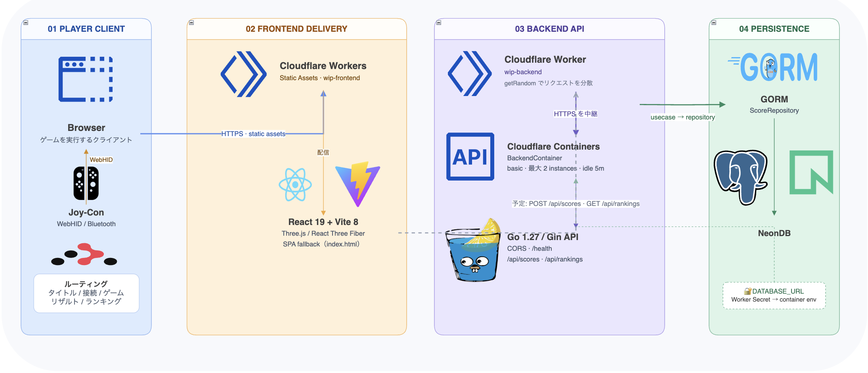Click the CORS · /health caption
This screenshot has height=373, width=868.
click(529, 248)
